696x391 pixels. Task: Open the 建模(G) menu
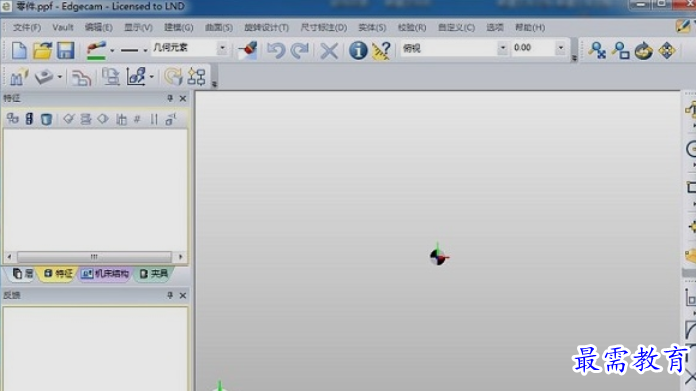tap(178, 28)
